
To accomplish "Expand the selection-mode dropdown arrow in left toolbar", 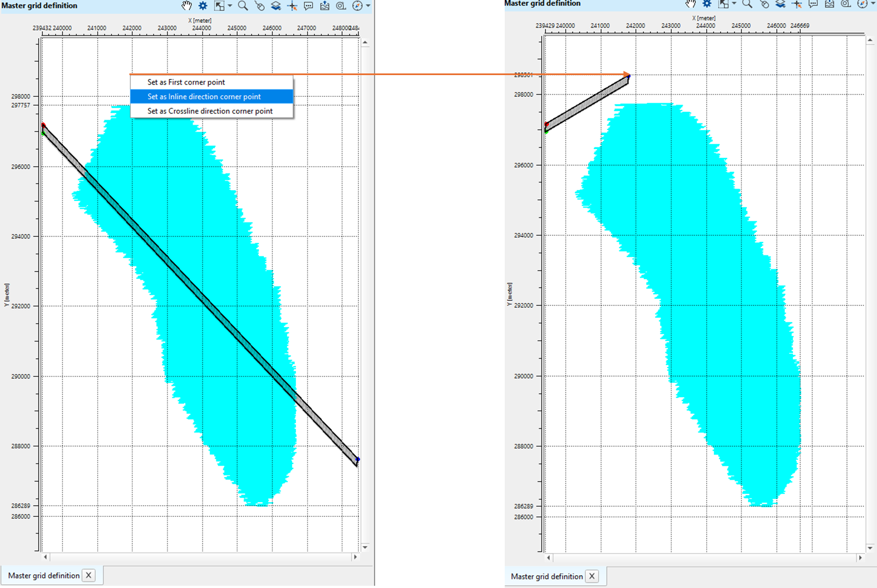I will click(230, 6).
